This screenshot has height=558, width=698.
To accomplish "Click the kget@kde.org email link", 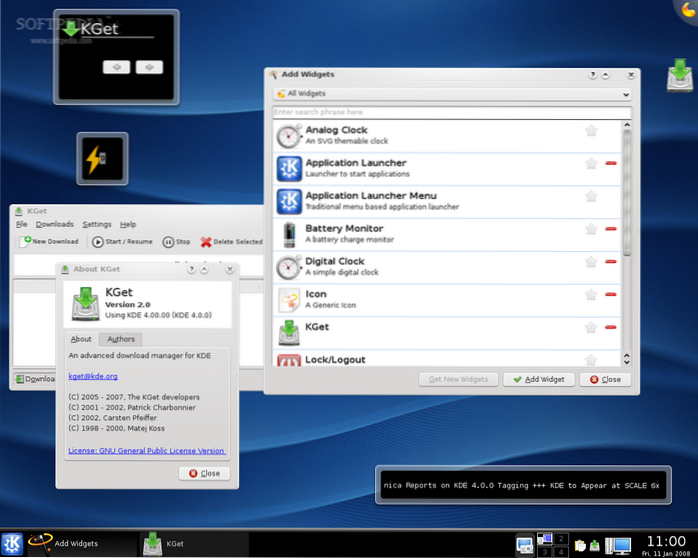I will pos(93,376).
